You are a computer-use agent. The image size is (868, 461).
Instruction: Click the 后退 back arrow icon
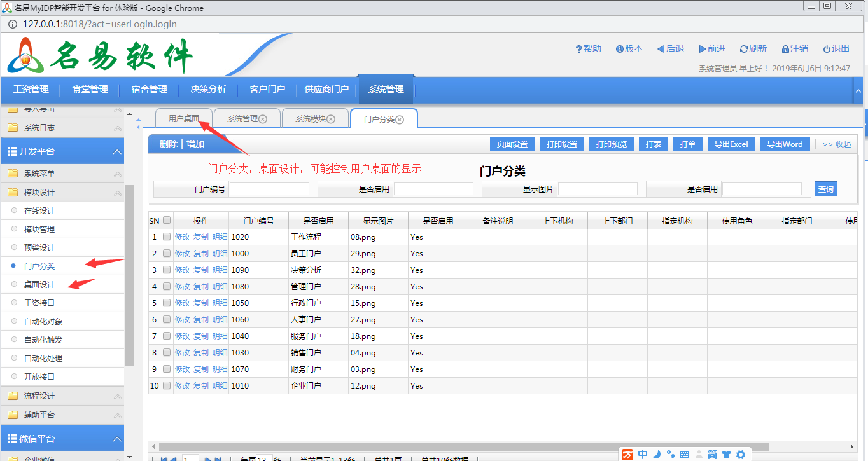[661, 49]
